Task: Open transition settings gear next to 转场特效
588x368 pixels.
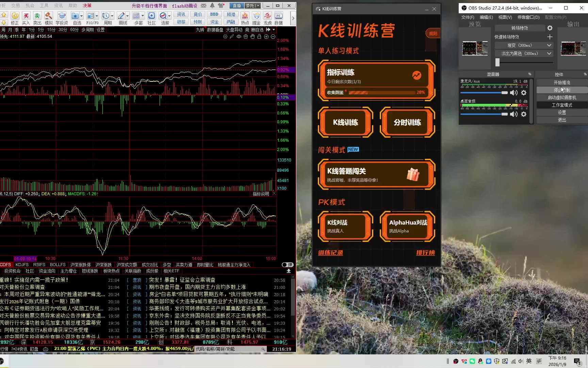Action: (x=550, y=28)
